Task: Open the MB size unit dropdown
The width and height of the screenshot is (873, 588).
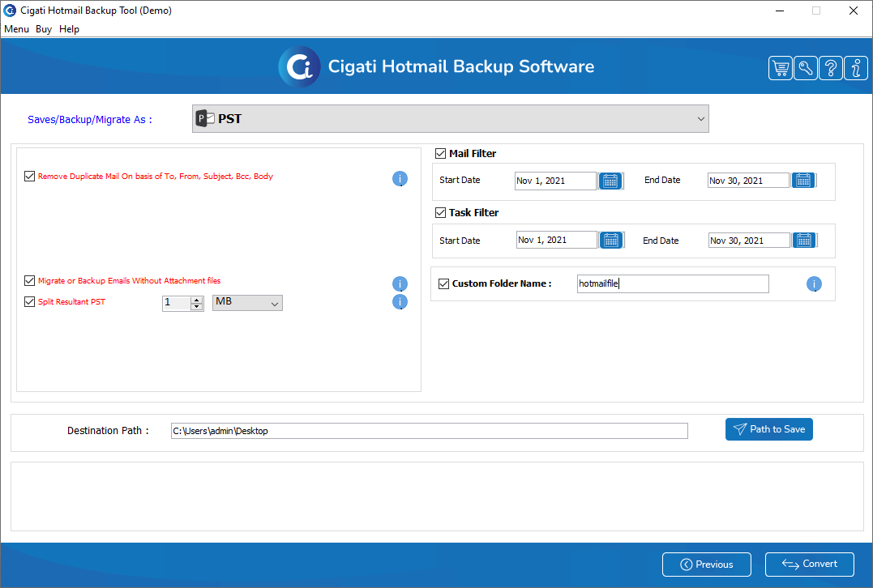Action: 248,303
